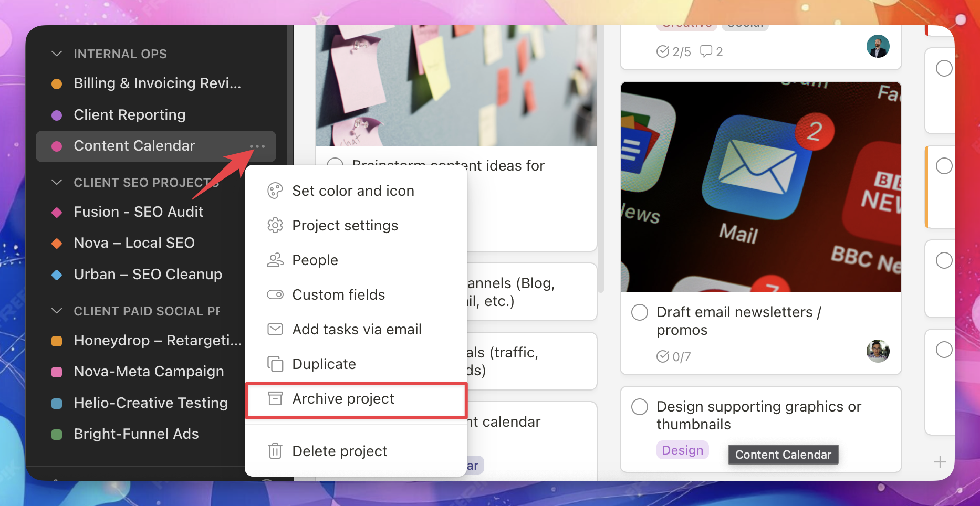The image size is (980, 506).
Task: Click the archive box icon
Action: (x=275, y=398)
